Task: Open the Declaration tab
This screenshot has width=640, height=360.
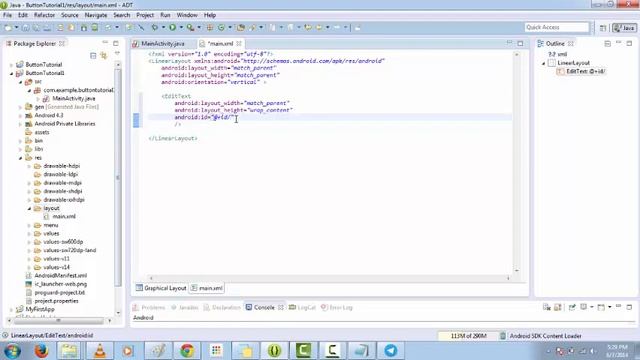Action: 222,307
